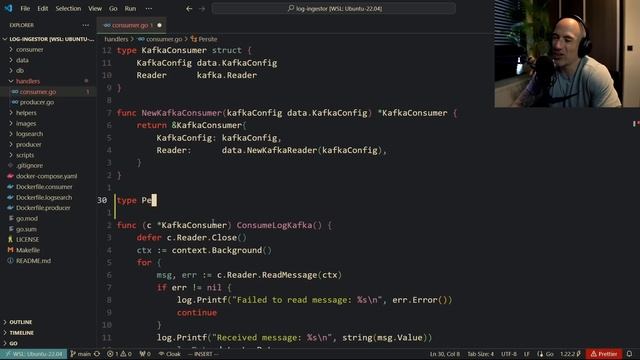This screenshot has width=640, height=360.
Task: Collapse the LOG-INGESTOR workspace root
Action: (x=48, y=39)
